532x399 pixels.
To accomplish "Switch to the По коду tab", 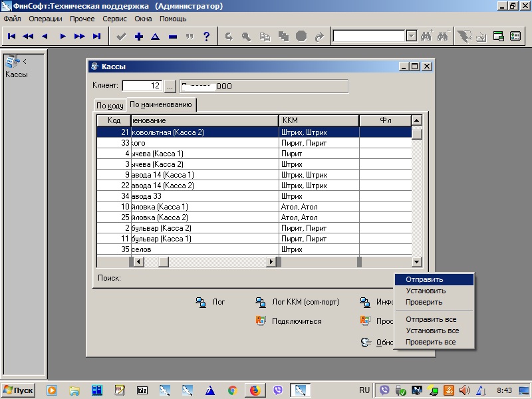I will [x=110, y=106].
